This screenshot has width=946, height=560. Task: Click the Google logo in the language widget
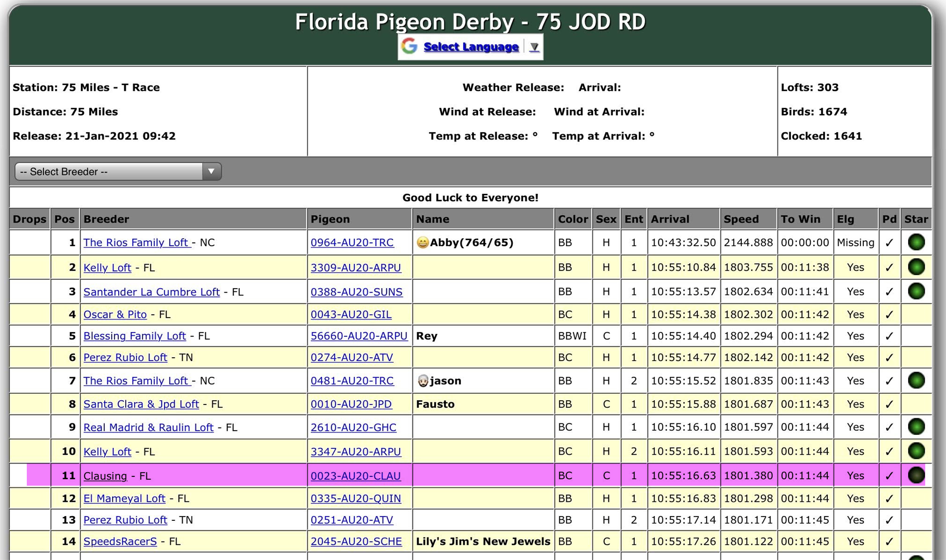click(x=409, y=46)
